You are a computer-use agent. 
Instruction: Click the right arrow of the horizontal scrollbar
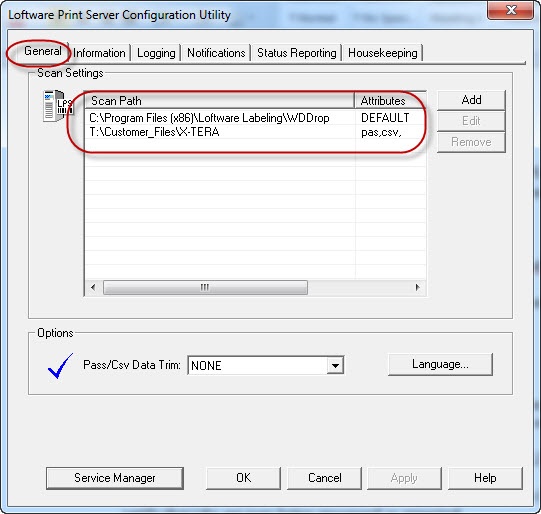pos(418,287)
